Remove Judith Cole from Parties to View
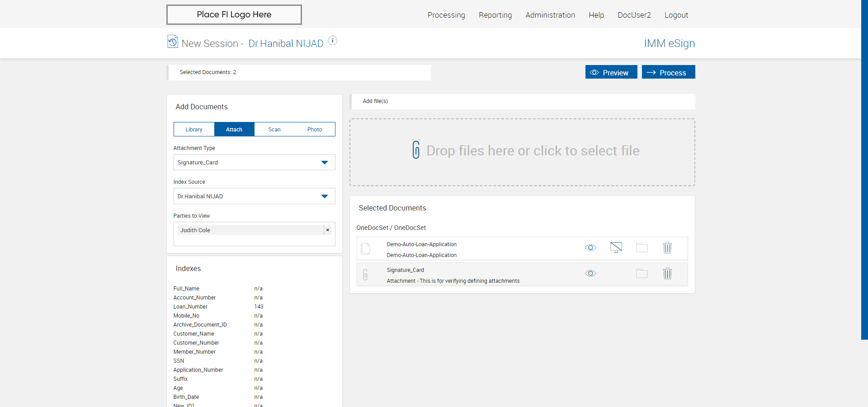 click(x=328, y=230)
